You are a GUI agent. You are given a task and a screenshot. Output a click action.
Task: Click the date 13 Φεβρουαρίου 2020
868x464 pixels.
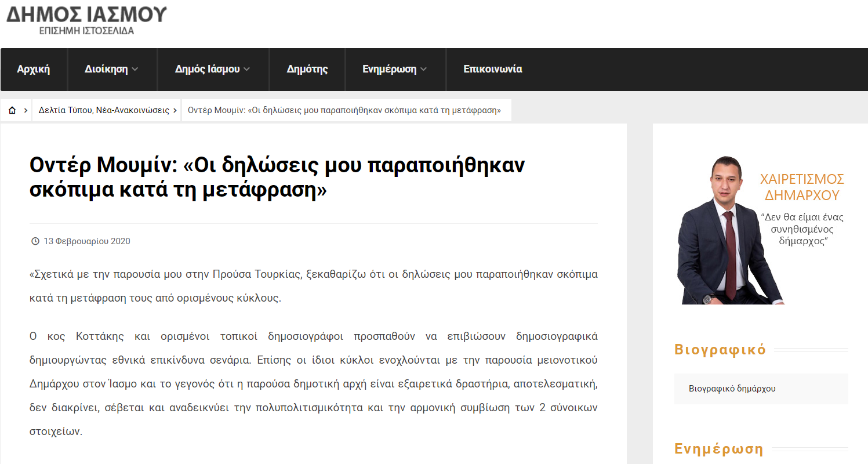point(87,241)
